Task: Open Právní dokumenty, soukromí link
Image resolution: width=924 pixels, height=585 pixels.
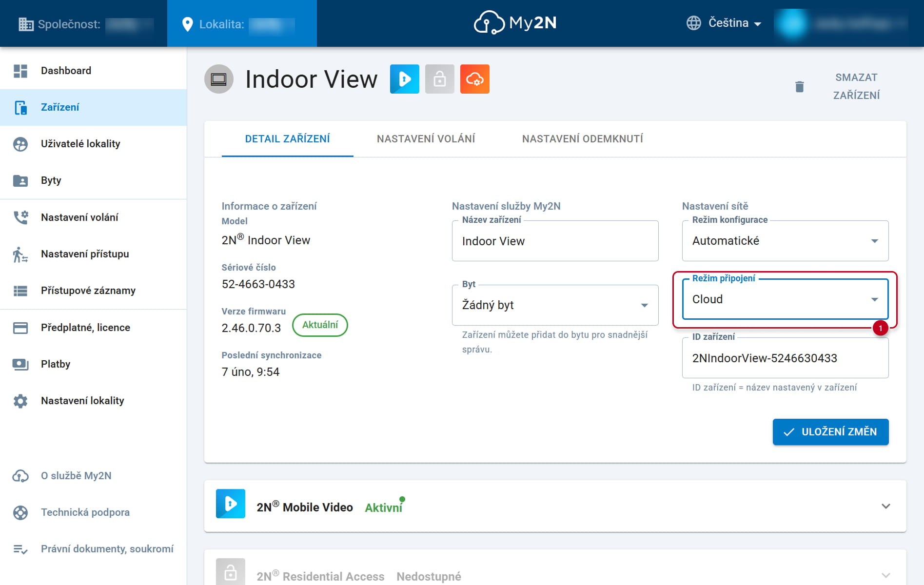Action: pos(94,549)
